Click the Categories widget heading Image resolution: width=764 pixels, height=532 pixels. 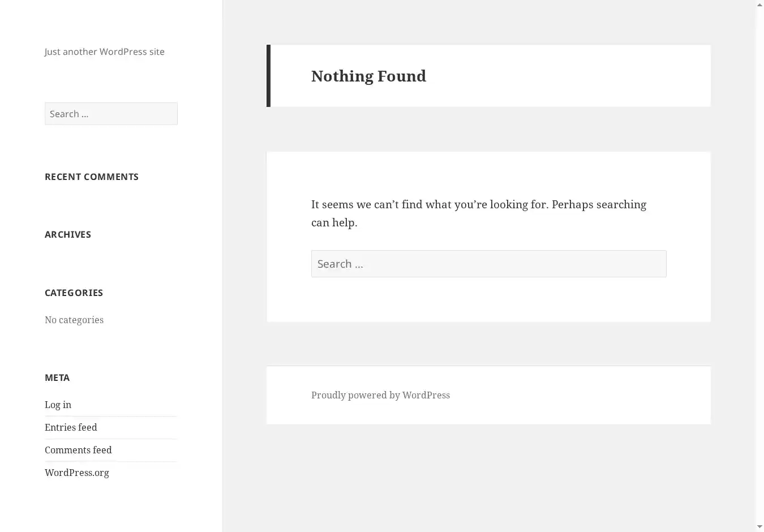tap(74, 293)
